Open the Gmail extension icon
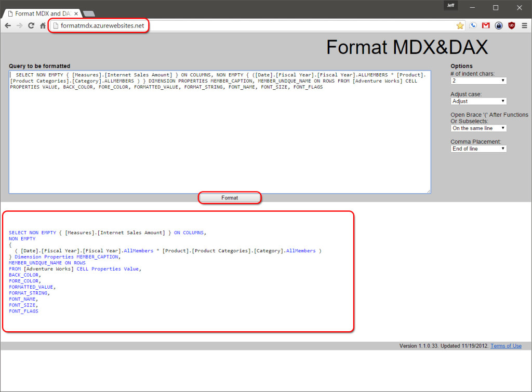The image size is (532, 392). 486,24
